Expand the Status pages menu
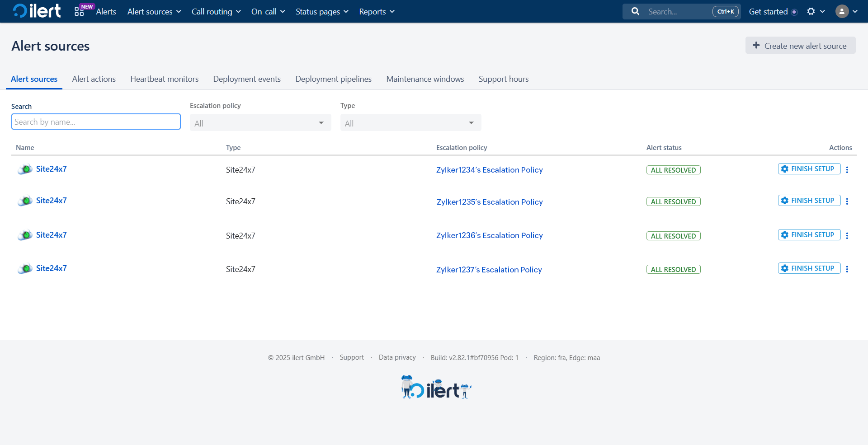The height and width of the screenshot is (445, 868). 322,12
